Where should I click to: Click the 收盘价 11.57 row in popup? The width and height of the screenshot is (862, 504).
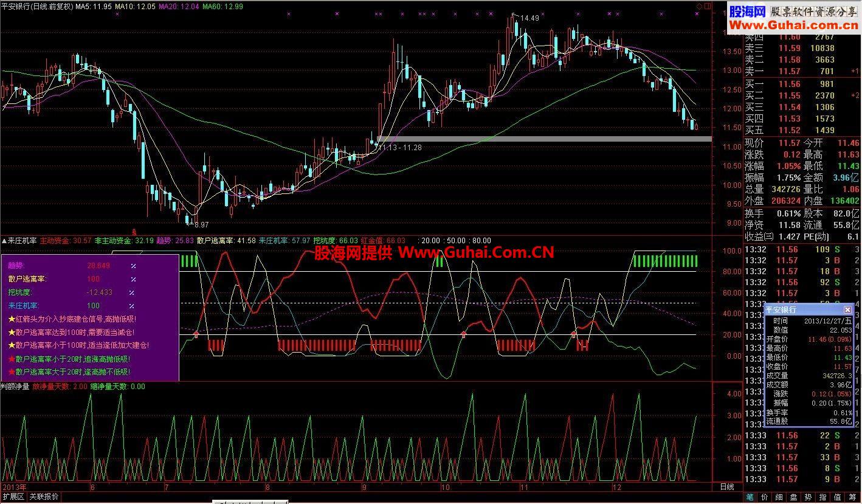[809, 367]
